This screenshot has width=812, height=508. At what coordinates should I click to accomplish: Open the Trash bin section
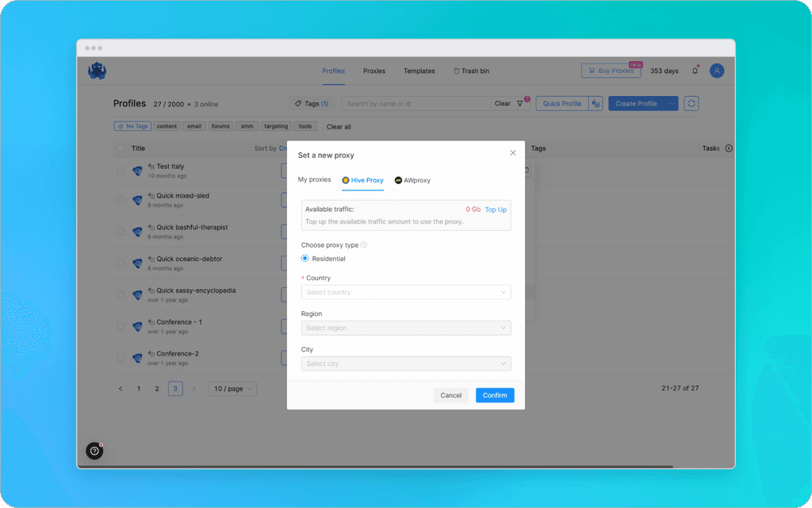click(x=471, y=71)
